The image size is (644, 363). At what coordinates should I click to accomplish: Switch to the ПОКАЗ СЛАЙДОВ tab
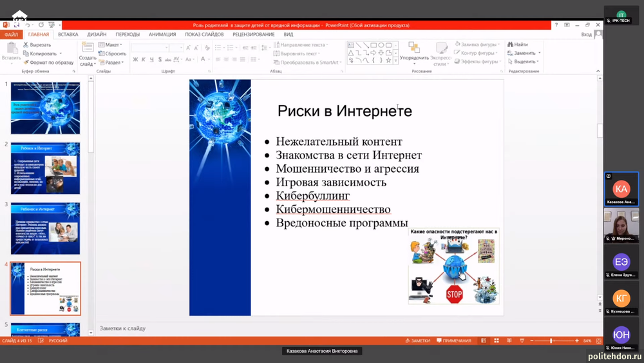tap(204, 35)
